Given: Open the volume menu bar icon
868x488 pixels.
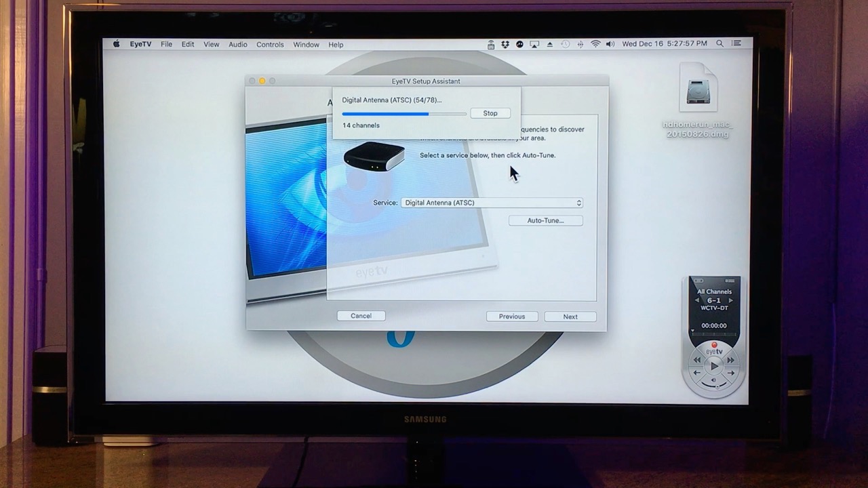Looking at the screenshot, I should (x=610, y=44).
